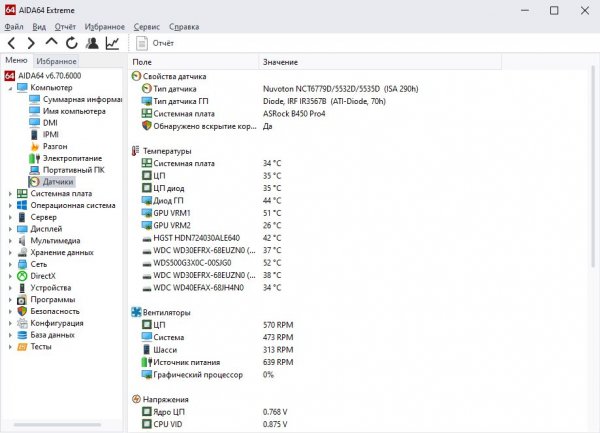This screenshot has height=433, width=600.
Task: Expand the Мультимедиа tree node
Action: [10, 241]
